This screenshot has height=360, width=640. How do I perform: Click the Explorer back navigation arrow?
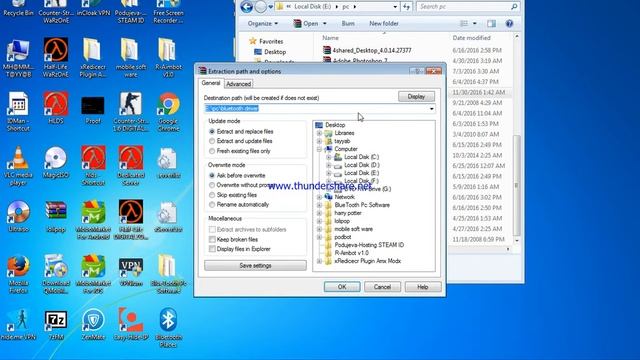click(247, 7)
